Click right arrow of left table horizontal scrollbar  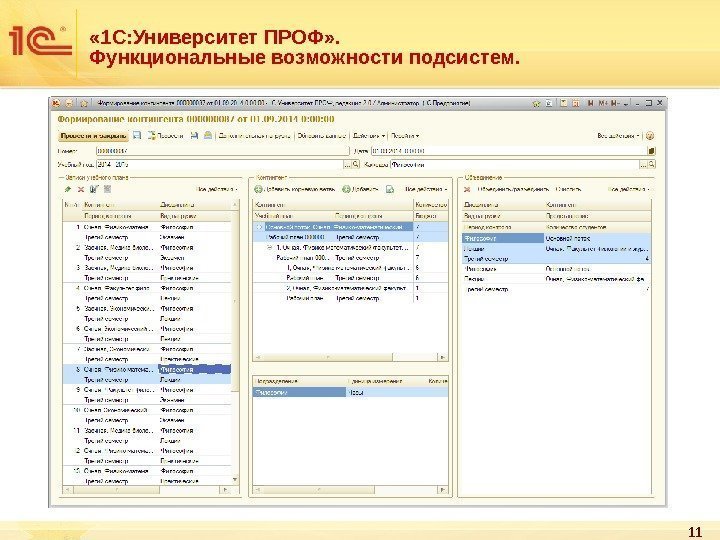[x=225, y=490]
